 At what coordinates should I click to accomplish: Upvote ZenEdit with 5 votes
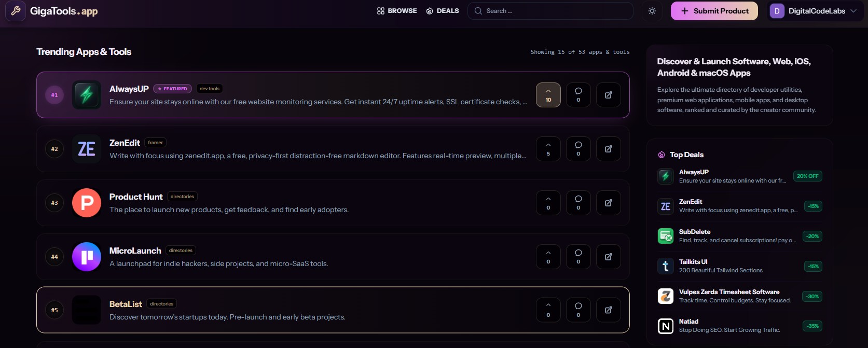point(548,149)
